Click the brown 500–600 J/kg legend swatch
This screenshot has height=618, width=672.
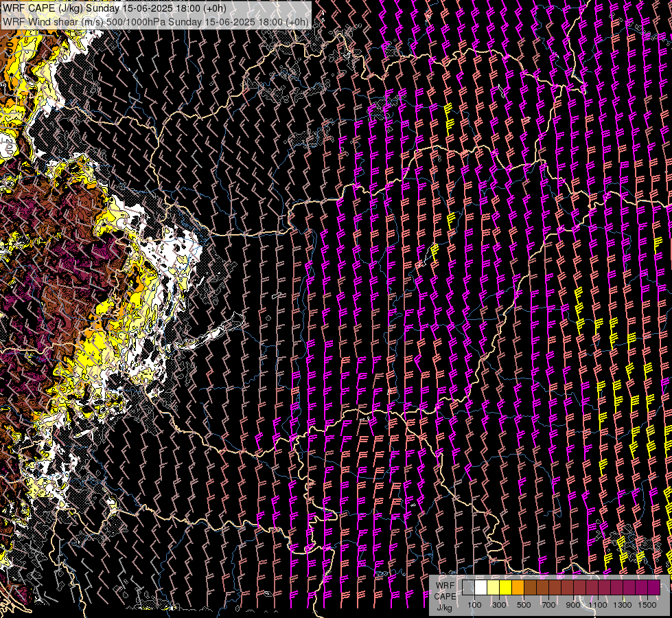[530, 587]
